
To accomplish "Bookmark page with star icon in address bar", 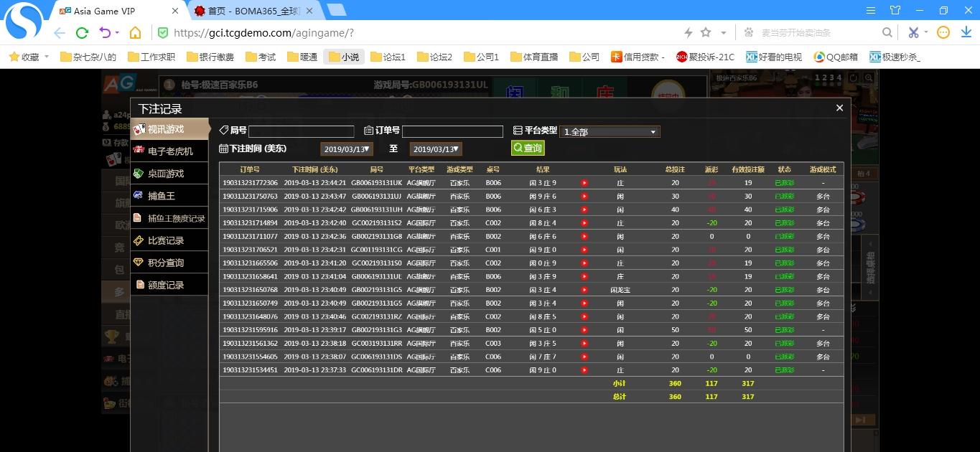I will 706,32.
